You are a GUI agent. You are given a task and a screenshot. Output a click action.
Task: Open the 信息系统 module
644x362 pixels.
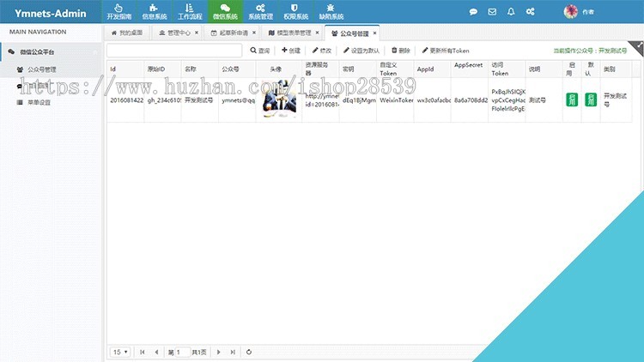coord(155,11)
